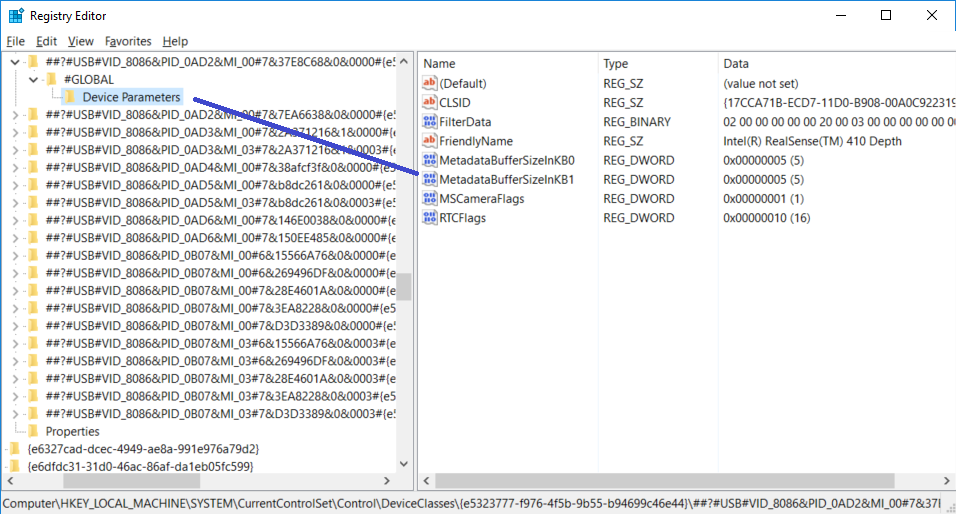This screenshot has width=956, height=514.
Task: Open the Favorites menu
Action: pos(128,41)
